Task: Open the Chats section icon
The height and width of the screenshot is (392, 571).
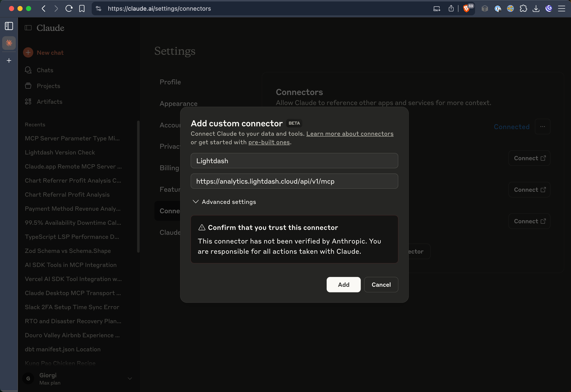Action: coord(28,70)
